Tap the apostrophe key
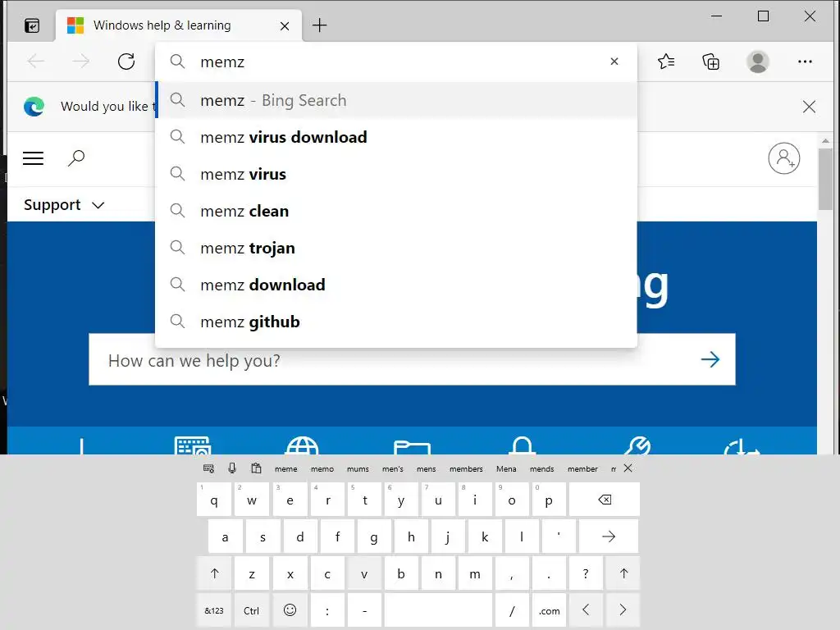The width and height of the screenshot is (840, 630). click(x=559, y=536)
